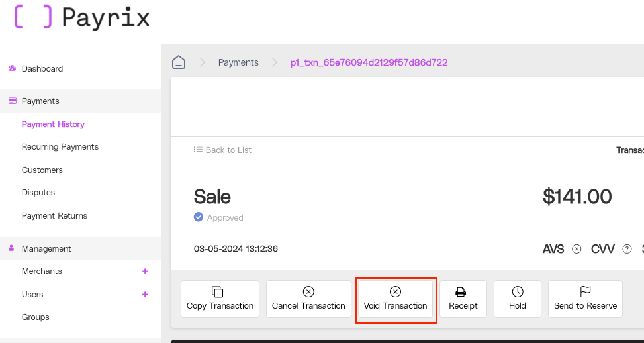Click the blue Approved checkmark icon
Image resolution: width=644 pixels, height=343 pixels.
(199, 217)
